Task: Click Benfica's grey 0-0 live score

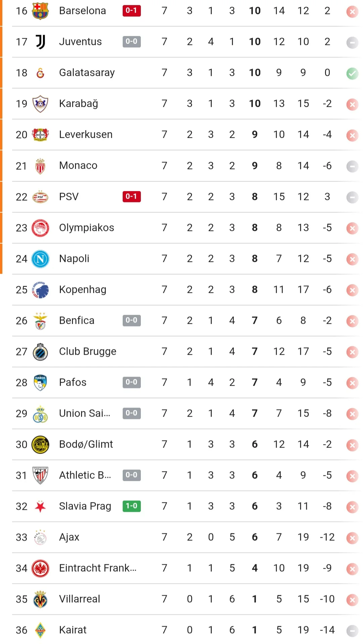Action: [131, 320]
